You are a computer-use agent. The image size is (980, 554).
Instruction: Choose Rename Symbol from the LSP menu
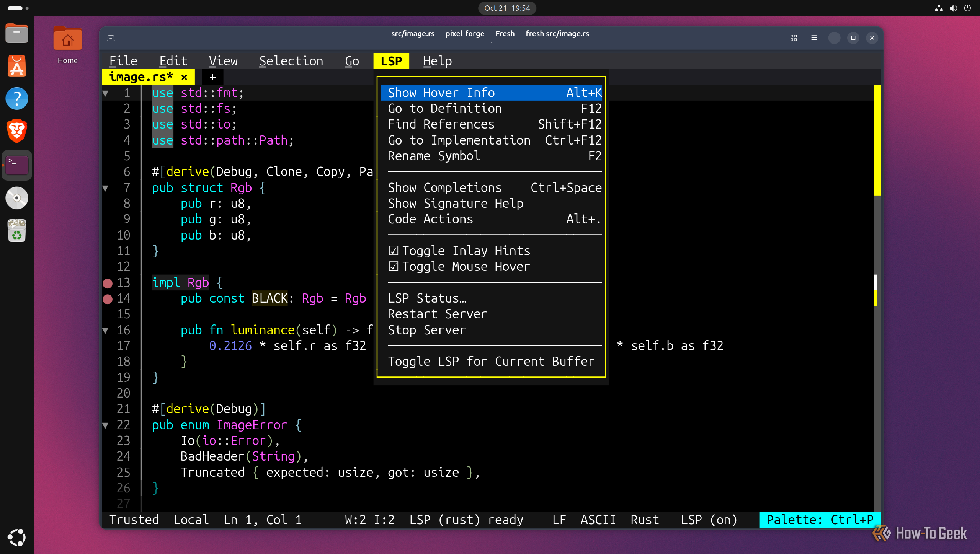point(492,156)
